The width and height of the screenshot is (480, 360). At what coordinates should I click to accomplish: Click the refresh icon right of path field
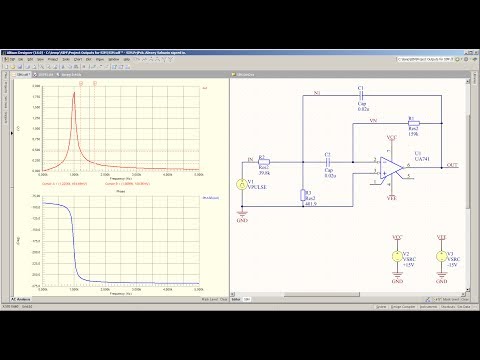click(x=457, y=59)
